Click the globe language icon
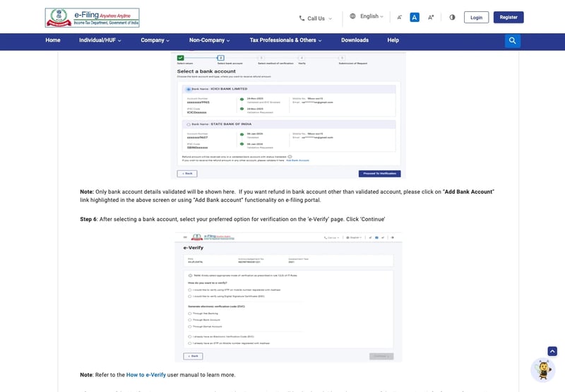 [x=352, y=16]
